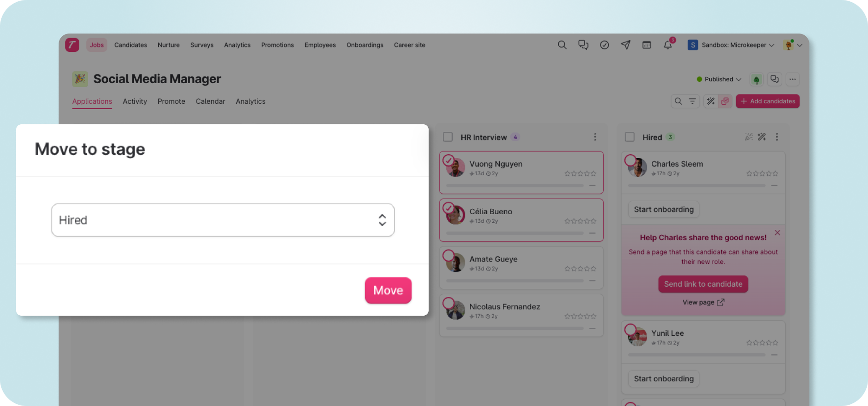Switch to the job Analytics tab
The image size is (868, 406).
[x=251, y=101]
